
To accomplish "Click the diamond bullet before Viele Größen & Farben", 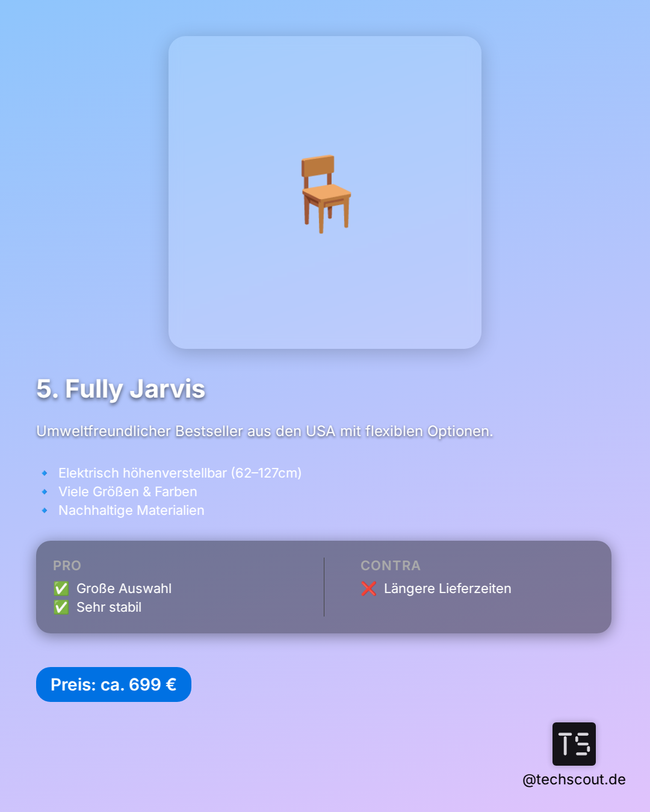I will [x=45, y=492].
